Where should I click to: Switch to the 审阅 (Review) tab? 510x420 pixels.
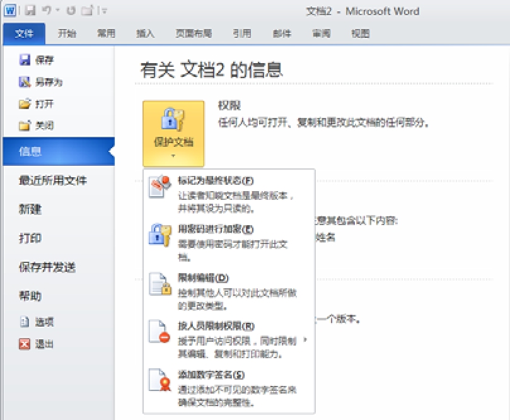coord(321,33)
